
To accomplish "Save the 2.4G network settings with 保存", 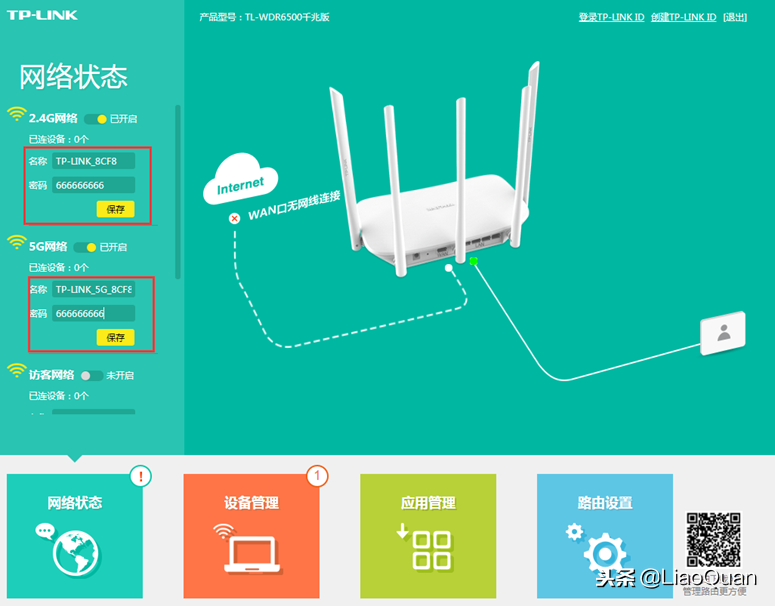I will click(x=115, y=209).
